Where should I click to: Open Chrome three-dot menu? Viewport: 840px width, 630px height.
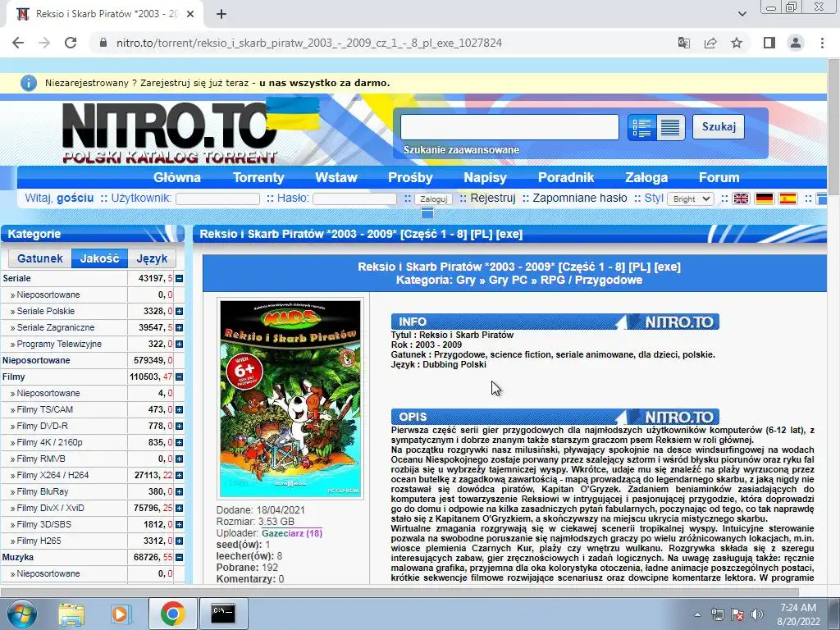[x=822, y=43]
